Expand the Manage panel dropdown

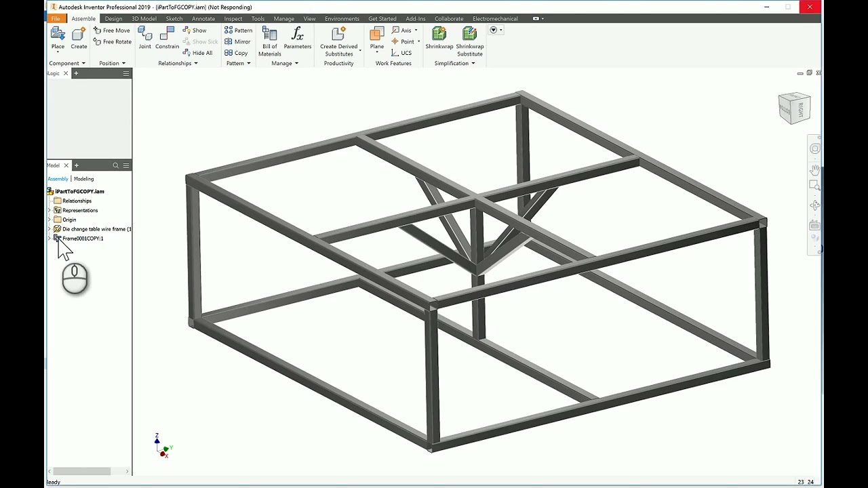(x=285, y=63)
